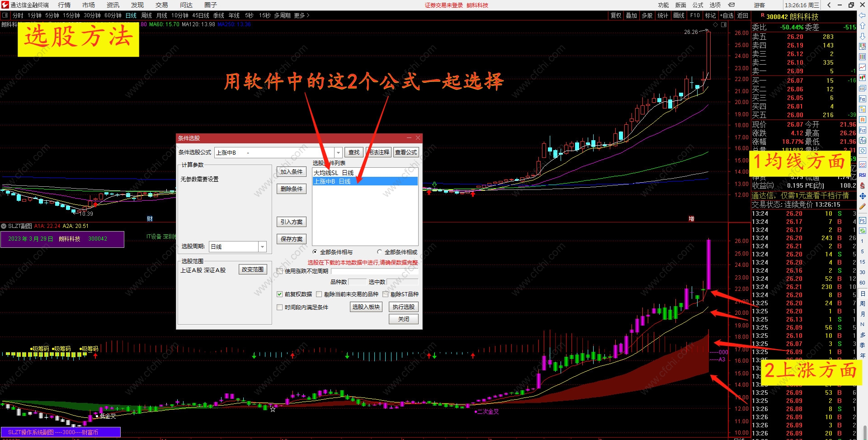Click the 关闭 button in dialog
This screenshot has width=868, height=440.
(404, 319)
